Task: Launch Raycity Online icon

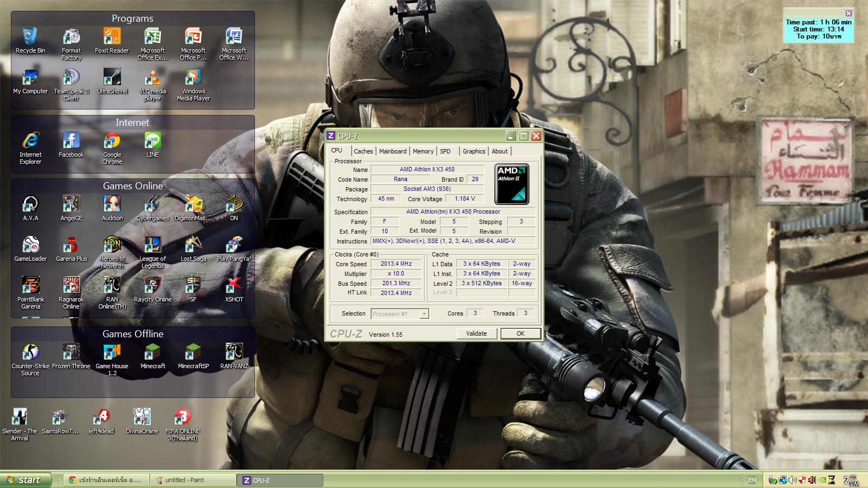Action: 152,290
